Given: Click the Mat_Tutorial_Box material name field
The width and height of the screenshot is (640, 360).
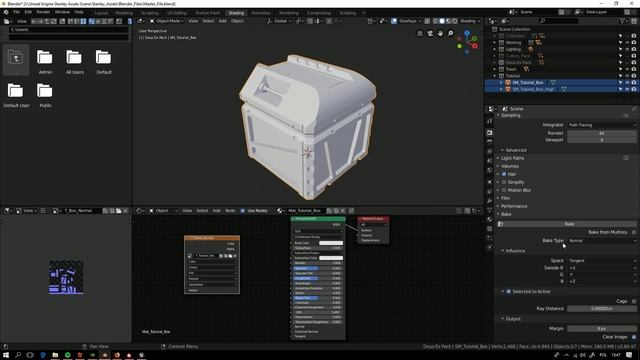Looking at the screenshot, I should click(x=305, y=211).
